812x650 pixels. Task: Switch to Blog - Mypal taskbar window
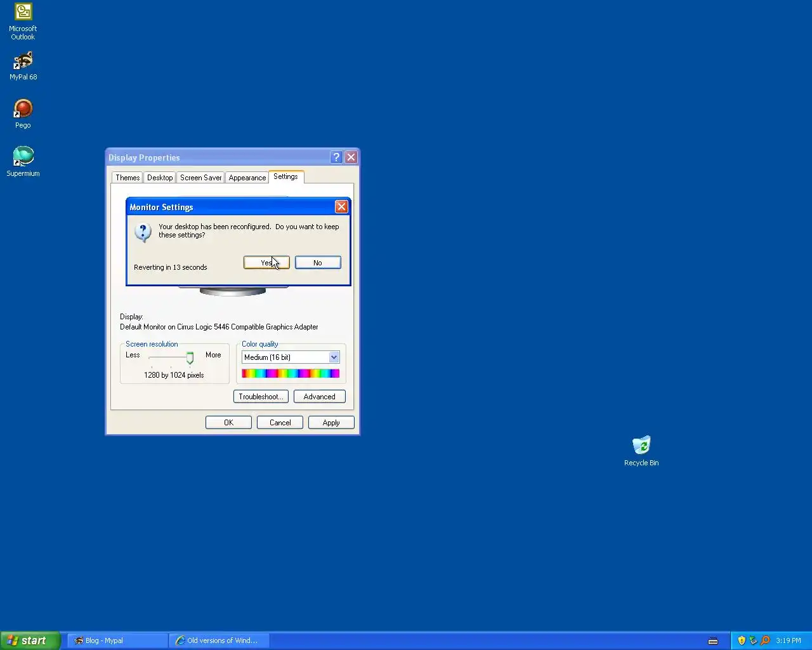point(117,640)
